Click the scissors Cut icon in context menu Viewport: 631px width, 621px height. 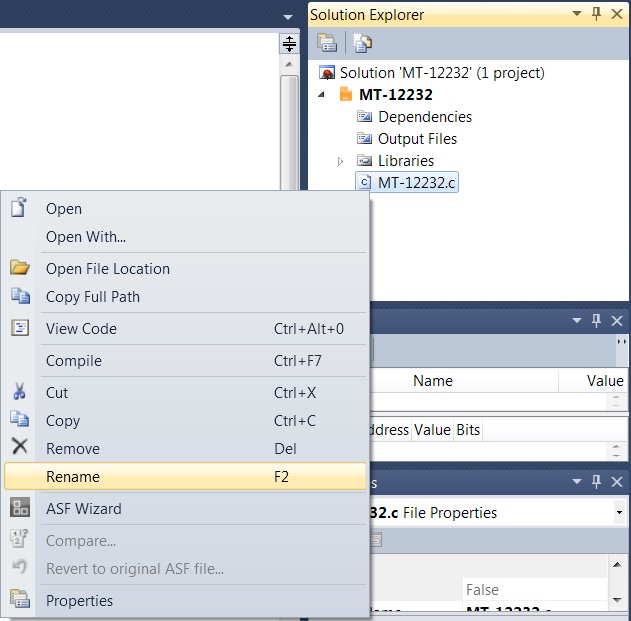(20, 393)
